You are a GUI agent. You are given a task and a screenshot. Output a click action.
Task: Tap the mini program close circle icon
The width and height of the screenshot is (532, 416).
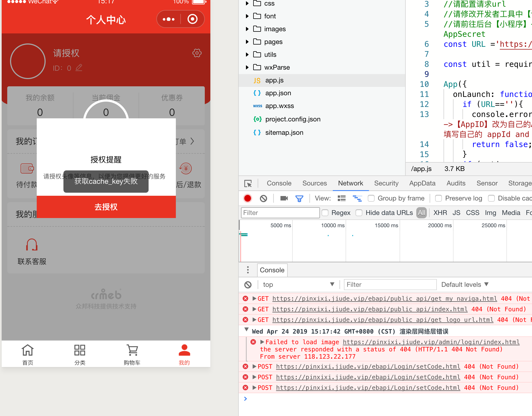pyautogui.click(x=193, y=19)
